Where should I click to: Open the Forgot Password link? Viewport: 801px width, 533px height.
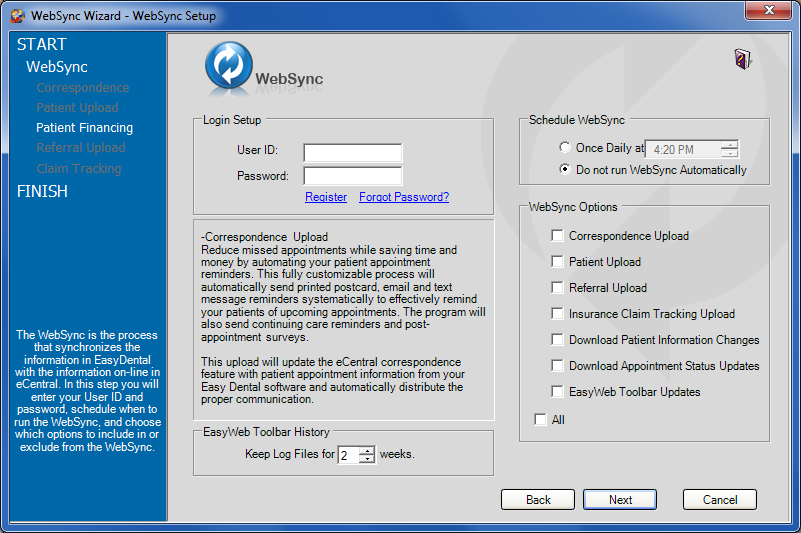click(404, 197)
